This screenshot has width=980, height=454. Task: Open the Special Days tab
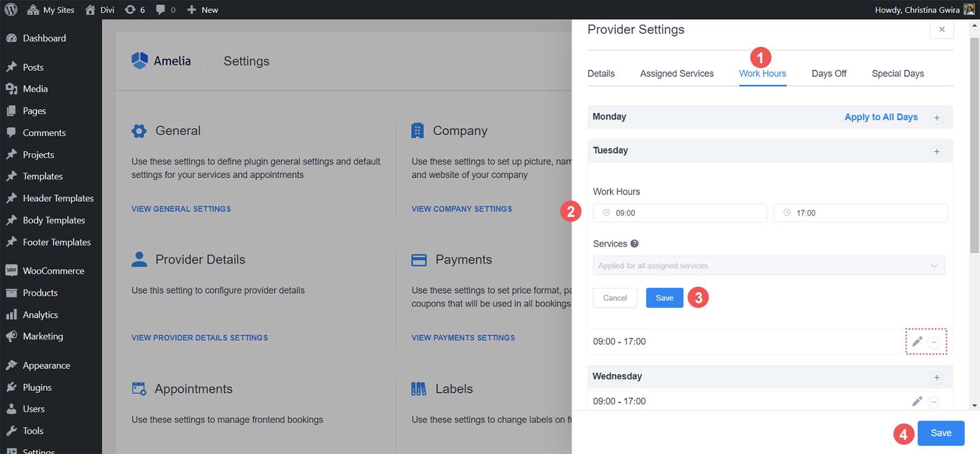tap(898, 74)
